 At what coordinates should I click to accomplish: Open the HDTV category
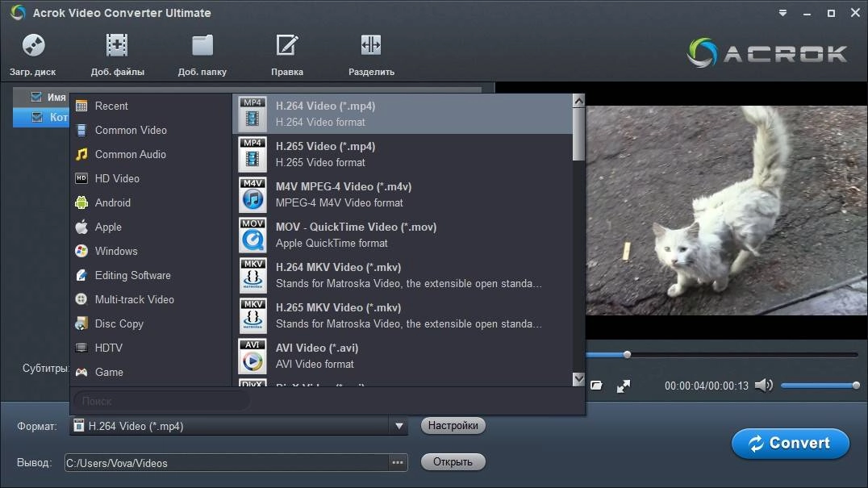tap(108, 348)
